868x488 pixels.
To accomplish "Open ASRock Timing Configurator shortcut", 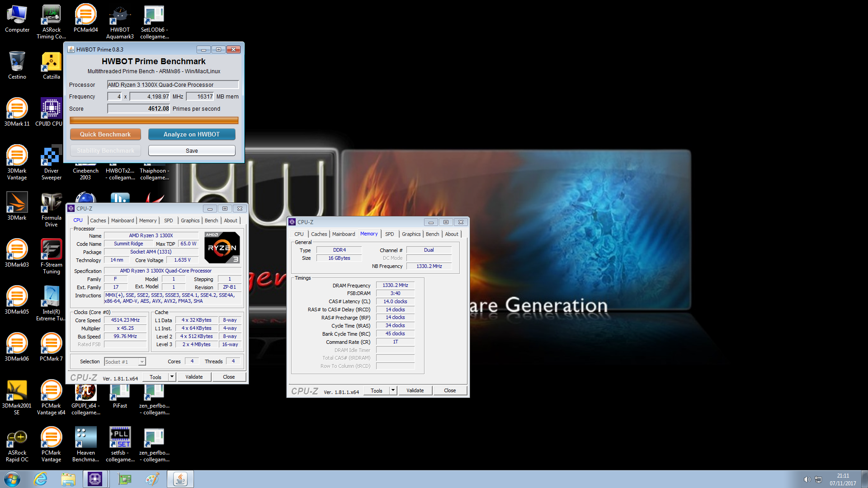I will (x=51, y=22).
